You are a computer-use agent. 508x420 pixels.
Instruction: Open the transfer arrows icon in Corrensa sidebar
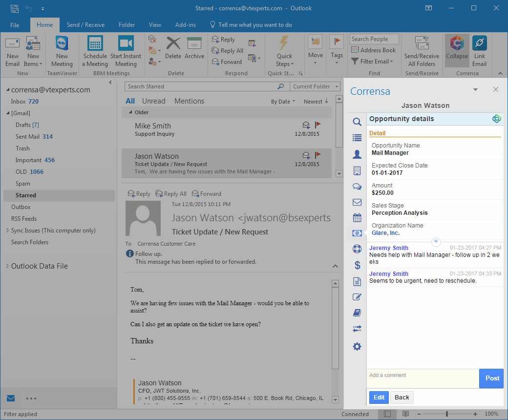pyautogui.click(x=357, y=329)
